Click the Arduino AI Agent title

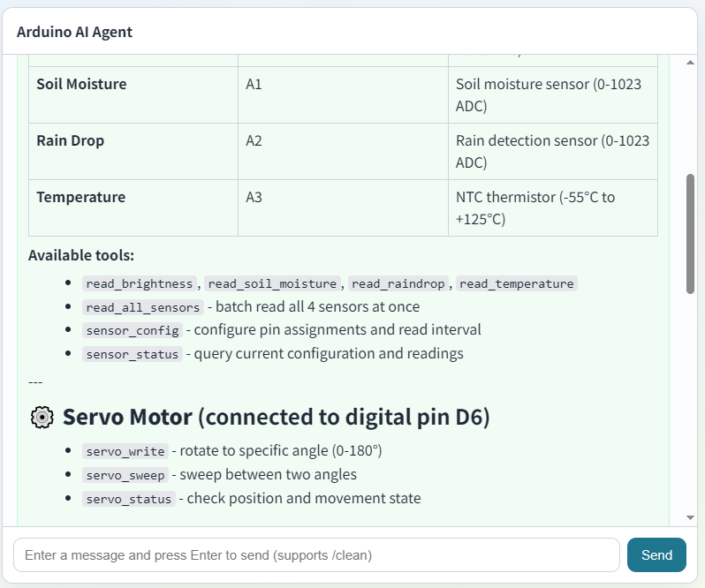click(x=74, y=32)
